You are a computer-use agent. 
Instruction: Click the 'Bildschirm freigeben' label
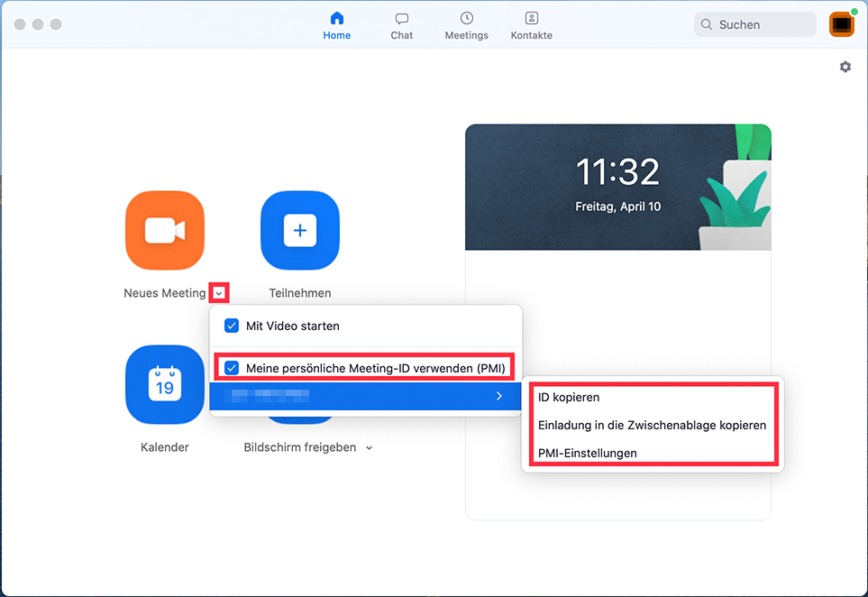pos(300,447)
